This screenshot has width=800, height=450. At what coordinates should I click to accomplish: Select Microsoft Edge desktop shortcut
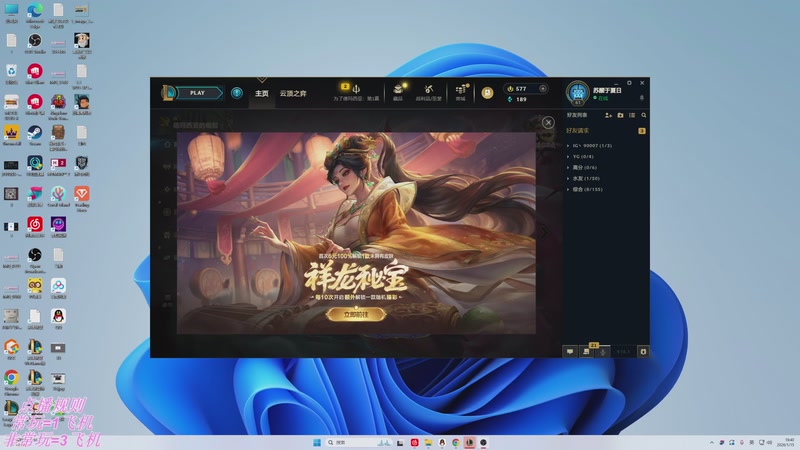click(x=35, y=14)
